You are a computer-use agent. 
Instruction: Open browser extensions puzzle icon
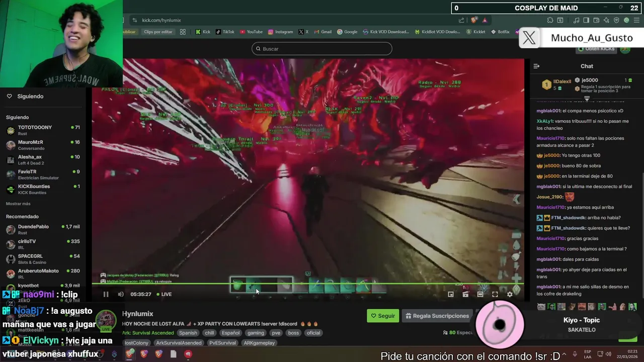[x=550, y=20]
